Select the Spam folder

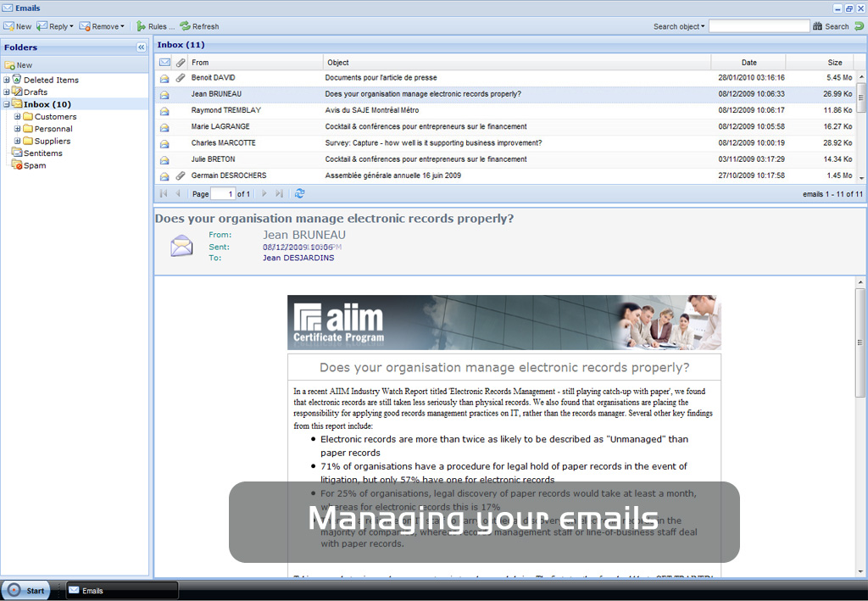tap(34, 166)
